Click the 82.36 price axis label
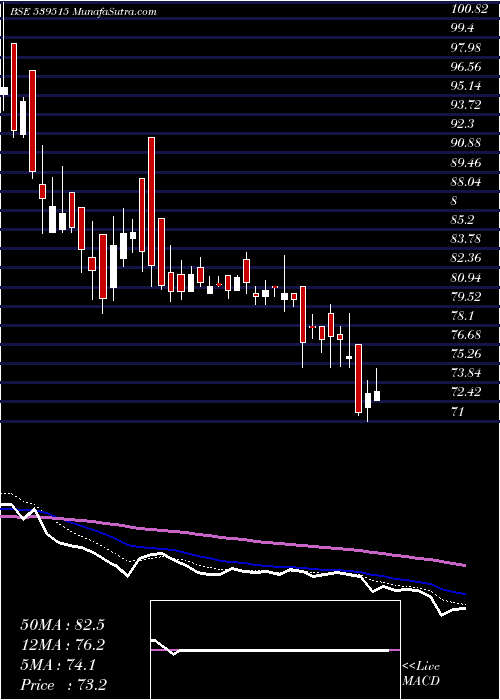Viewport: 500px width, 700px height. [466, 258]
